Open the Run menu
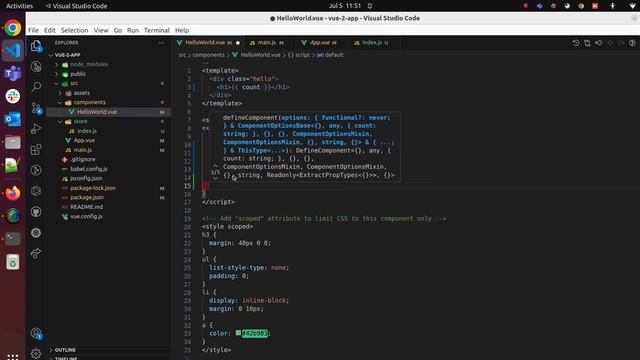This screenshot has width=640, height=360. [x=133, y=30]
